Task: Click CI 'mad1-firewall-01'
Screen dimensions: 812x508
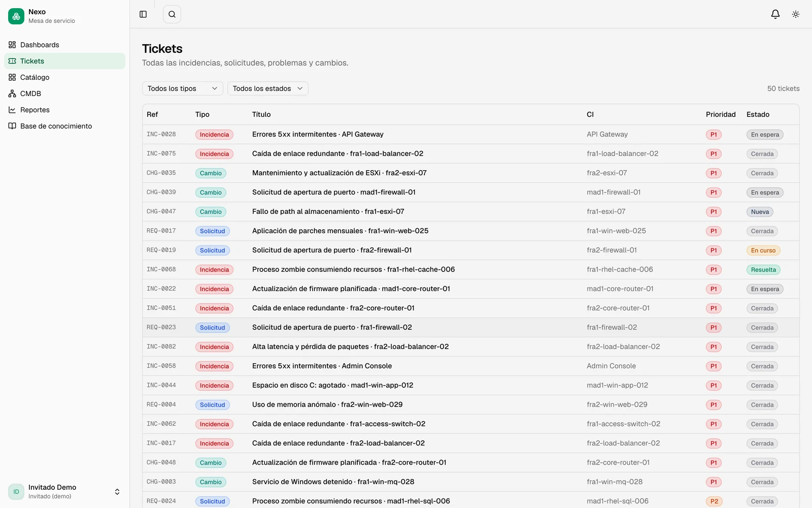Action: point(614,193)
